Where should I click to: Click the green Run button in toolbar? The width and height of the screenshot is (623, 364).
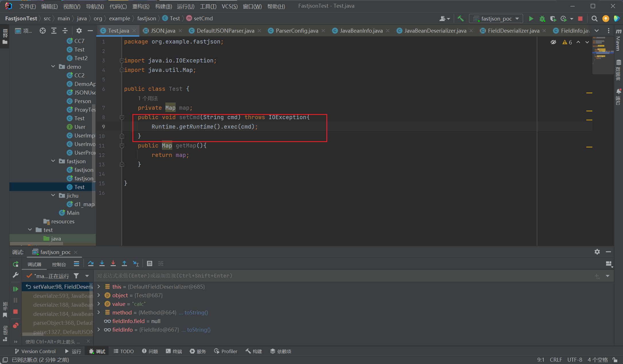pos(531,19)
